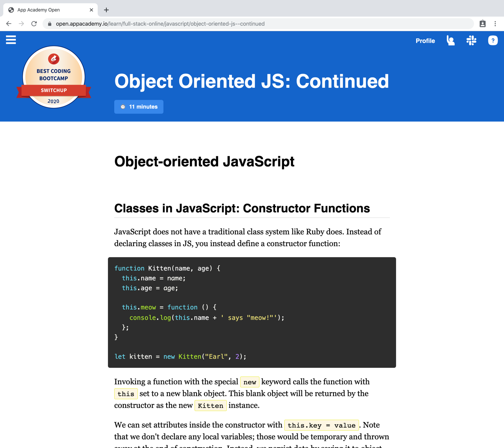The image size is (504, 448).
Task: Open Chrome three-dot menu
Action: click(x=495, y=24)
